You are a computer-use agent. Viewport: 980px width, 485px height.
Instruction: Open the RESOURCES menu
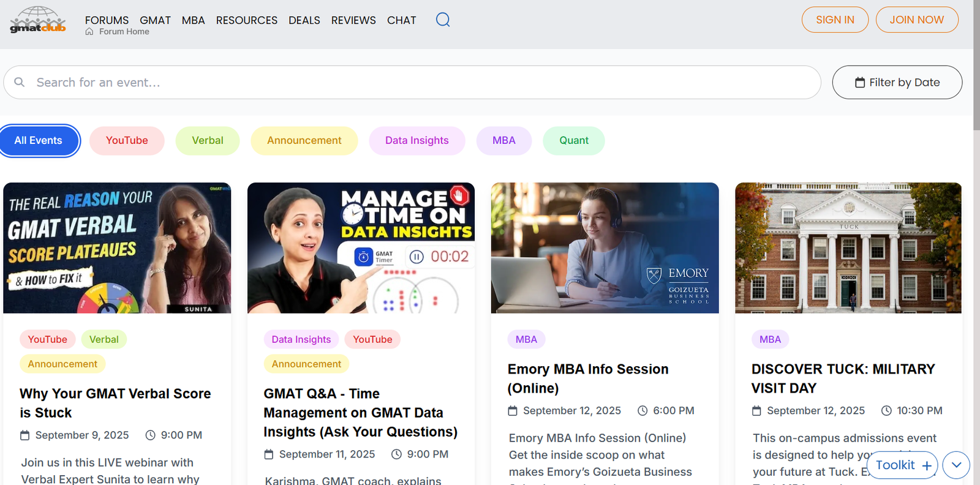coord(246,20)
